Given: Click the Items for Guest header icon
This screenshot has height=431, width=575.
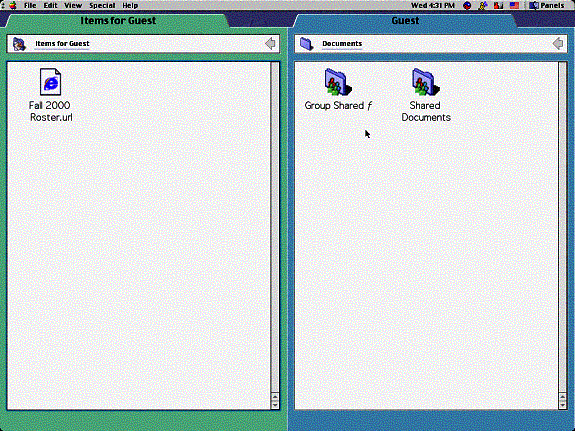Looking at the screenshot, I should pos(19,44).
